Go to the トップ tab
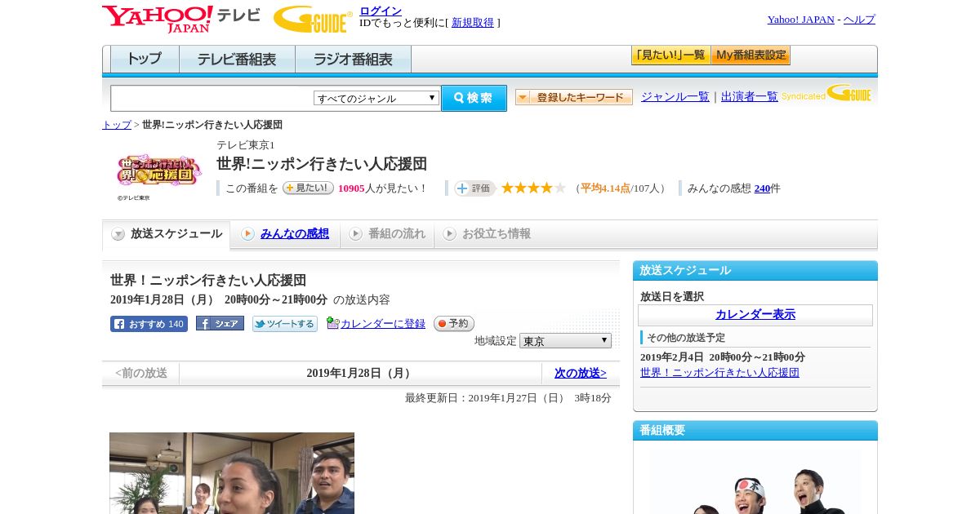Screen dimensions: 980x514 [x=145, y=60]
